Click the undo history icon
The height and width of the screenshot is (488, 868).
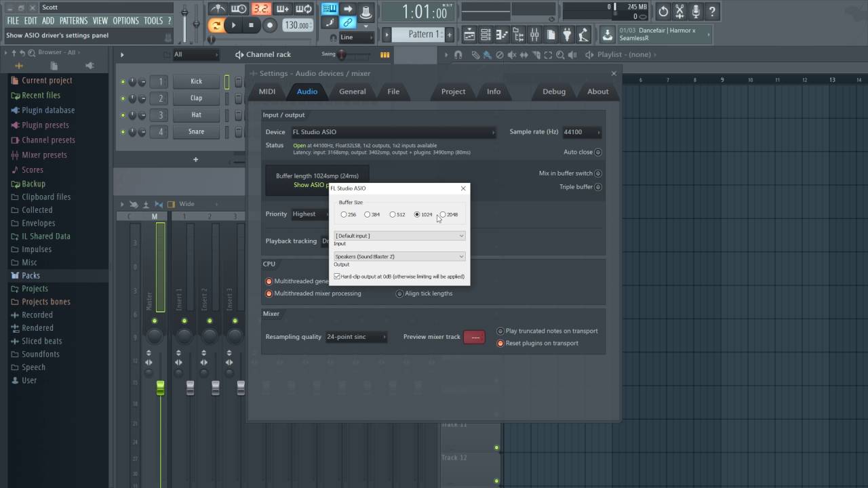[663, 12]
